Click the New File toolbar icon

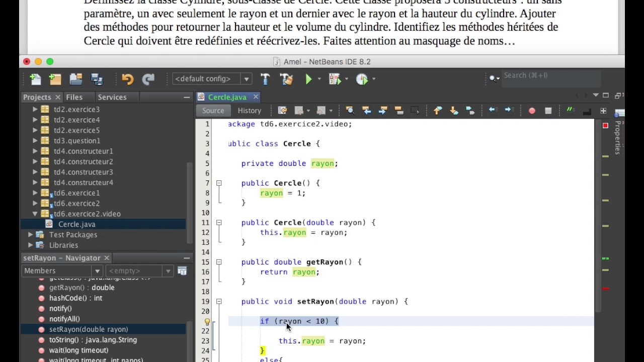[35, 79]
